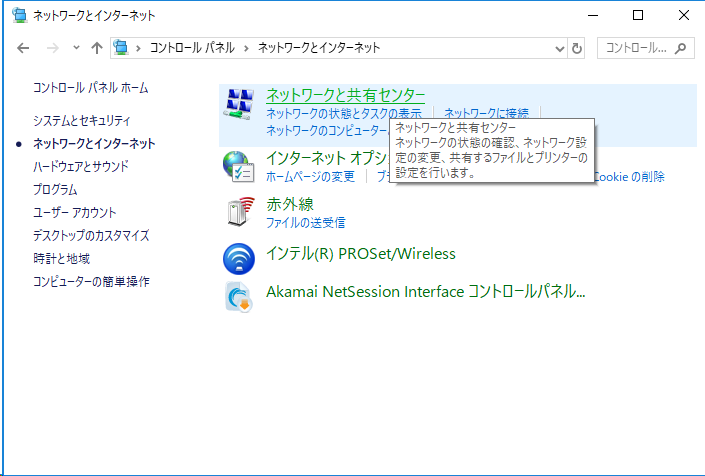Viewport: 705px width, 476px height.
Task: Expand chevron after コントロール パネル breadcrumb
Action: pyautogui.click(x=250, y=48)
